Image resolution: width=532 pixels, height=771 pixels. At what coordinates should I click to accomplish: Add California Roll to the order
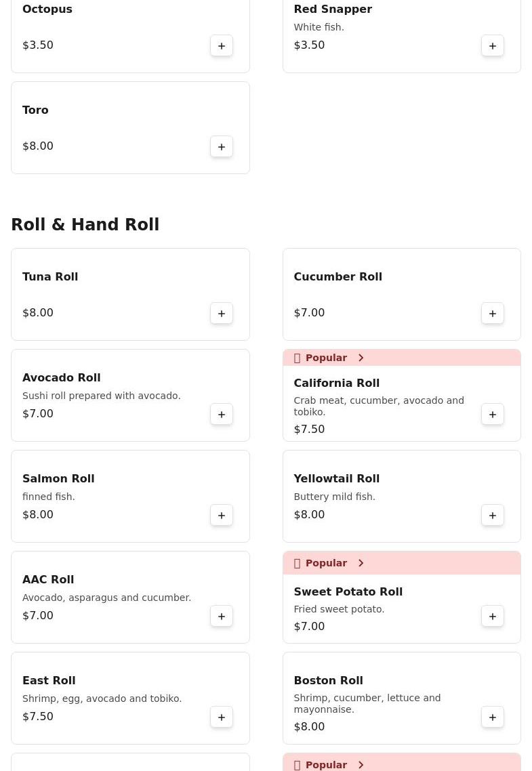pyautogui.click(x=493, y=414)
